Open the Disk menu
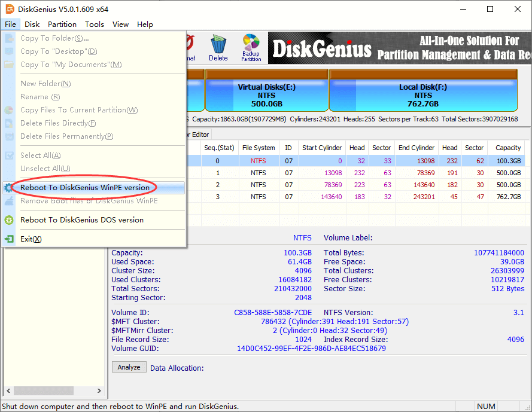The image size is (532, 412). (x=32, y=25)
